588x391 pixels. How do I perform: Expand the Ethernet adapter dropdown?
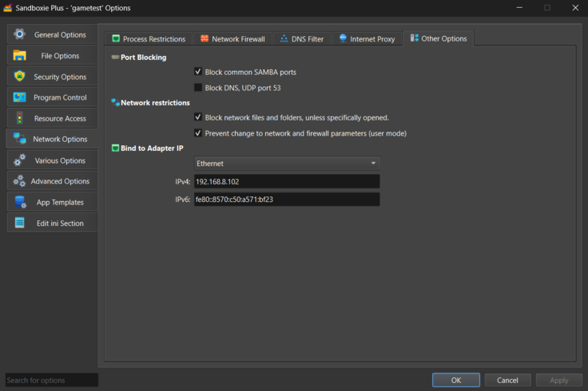click(286, 164)
